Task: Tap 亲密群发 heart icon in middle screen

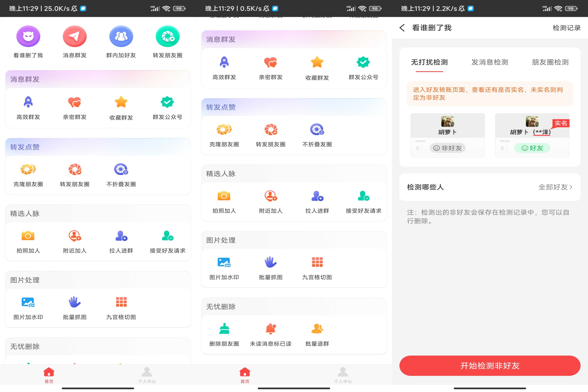Action: click(x=271, y=62)
